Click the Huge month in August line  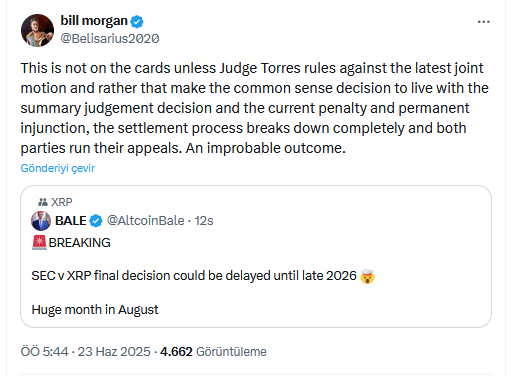click(x=95, y=310)
